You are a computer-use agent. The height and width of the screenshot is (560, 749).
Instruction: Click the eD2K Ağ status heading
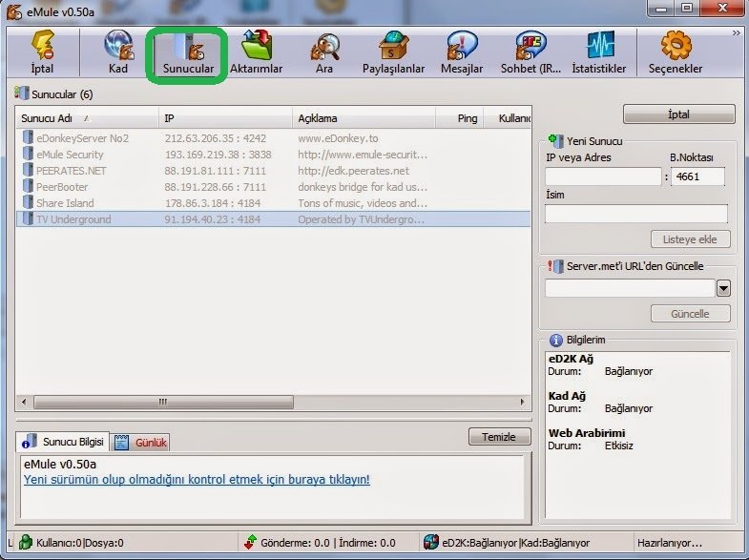[x=571, y=359]
